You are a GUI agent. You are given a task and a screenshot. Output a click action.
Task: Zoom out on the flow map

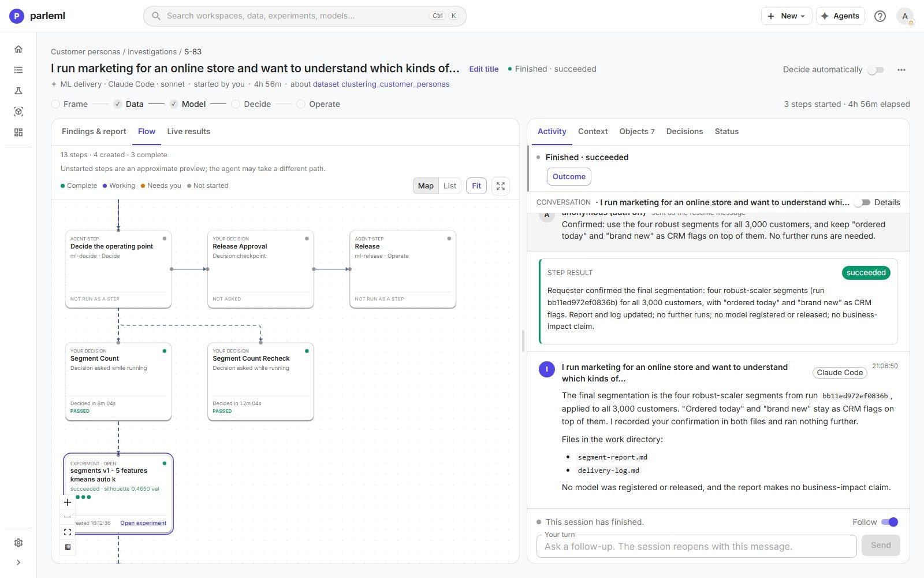(68, 517)
